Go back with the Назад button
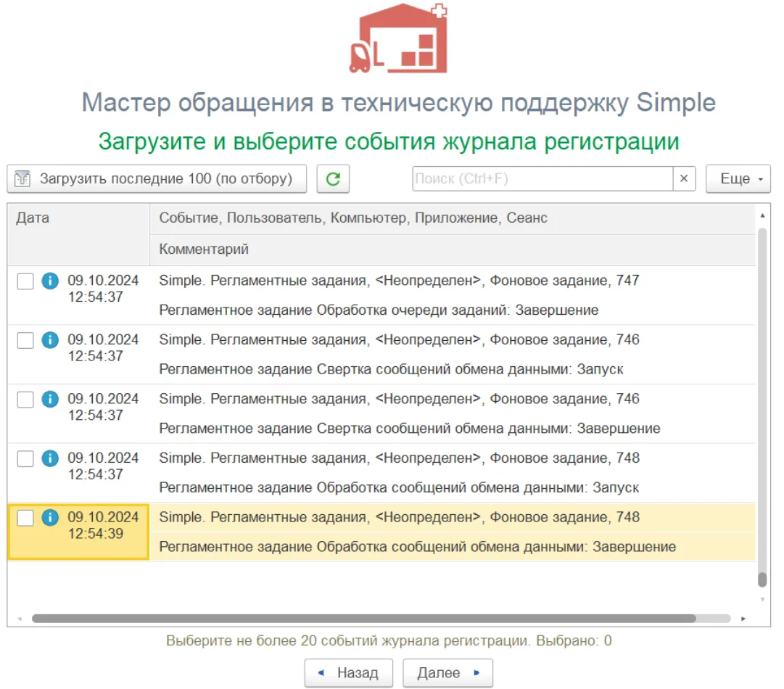784x689 pixels. coord(349,672)
